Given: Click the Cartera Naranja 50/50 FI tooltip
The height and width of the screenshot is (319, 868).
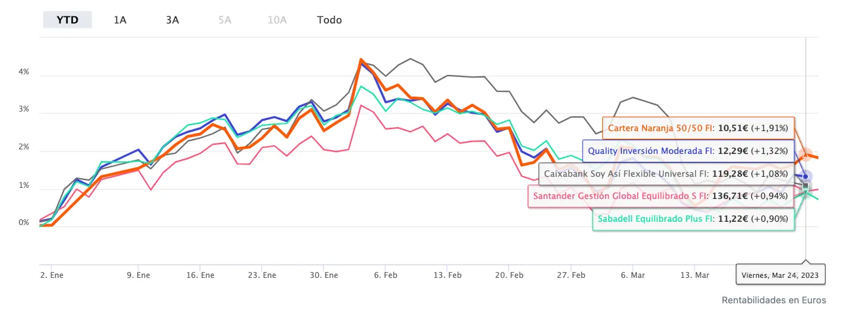Looking at the screenshot, I should click(698, 128).
